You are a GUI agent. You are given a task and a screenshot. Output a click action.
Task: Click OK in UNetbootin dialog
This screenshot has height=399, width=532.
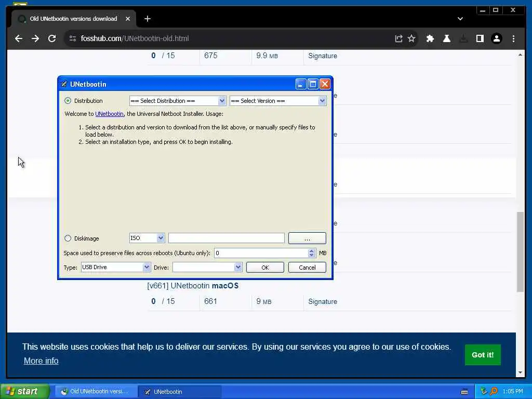[265, 268]
